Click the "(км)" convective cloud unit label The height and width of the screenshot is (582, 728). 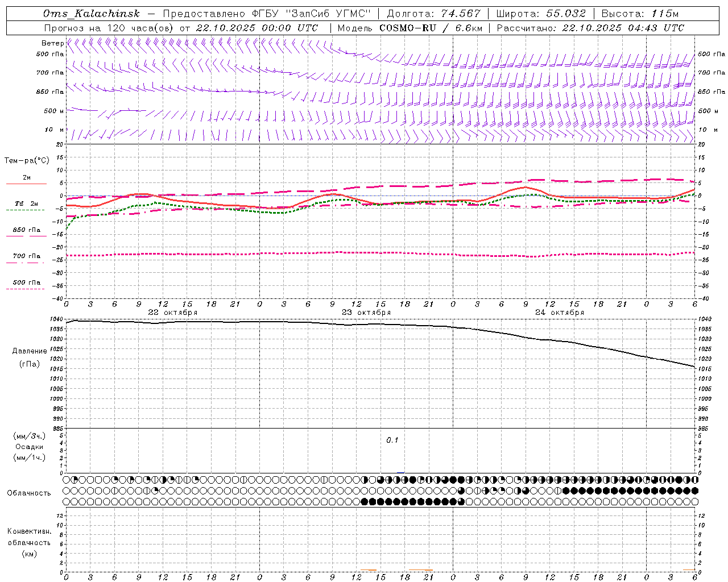coord(30,554)
